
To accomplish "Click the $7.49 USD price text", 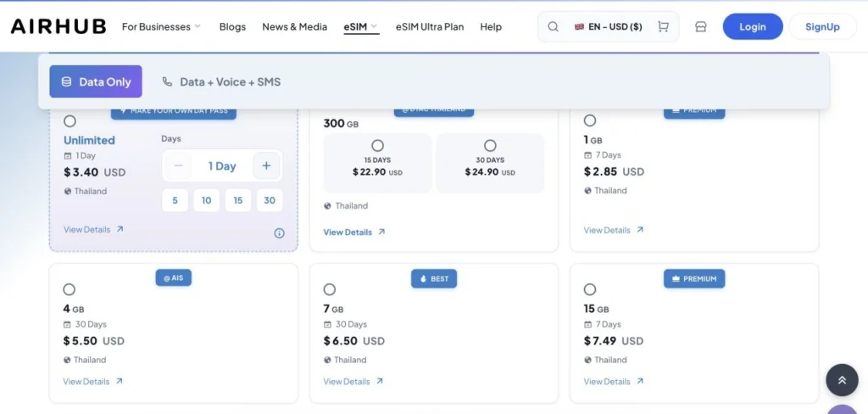I will click(614, 341).
